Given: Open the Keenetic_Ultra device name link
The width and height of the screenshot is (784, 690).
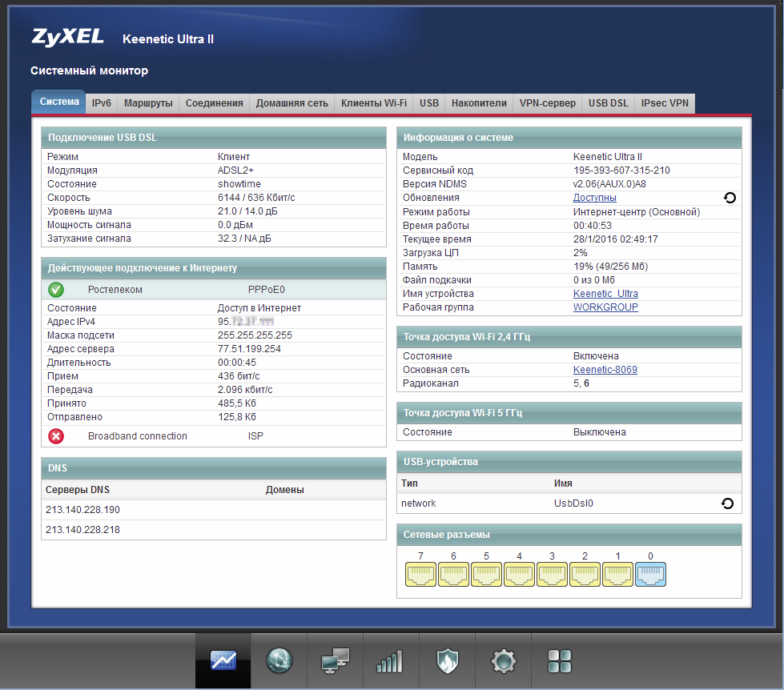Looking at the screenshot, I should click(x=605, y=294).
